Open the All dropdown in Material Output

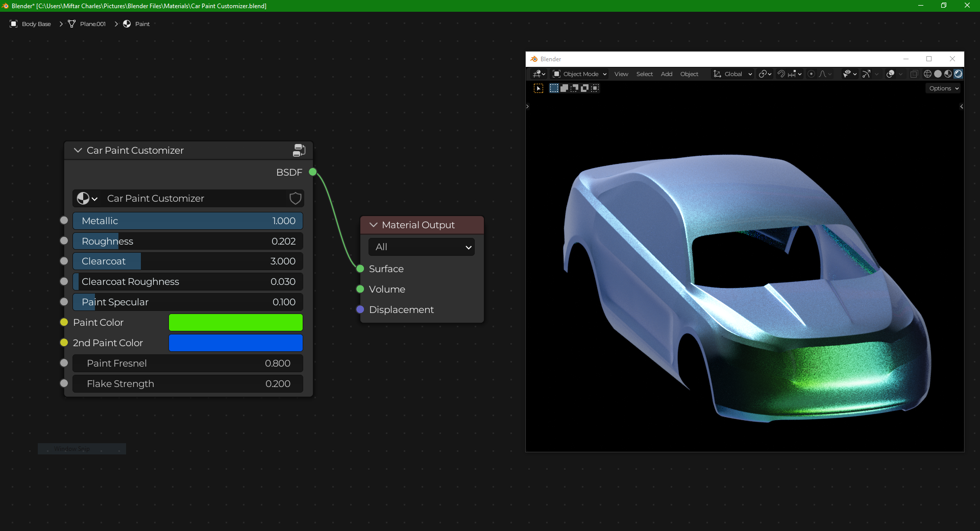(x=421, y=247)
